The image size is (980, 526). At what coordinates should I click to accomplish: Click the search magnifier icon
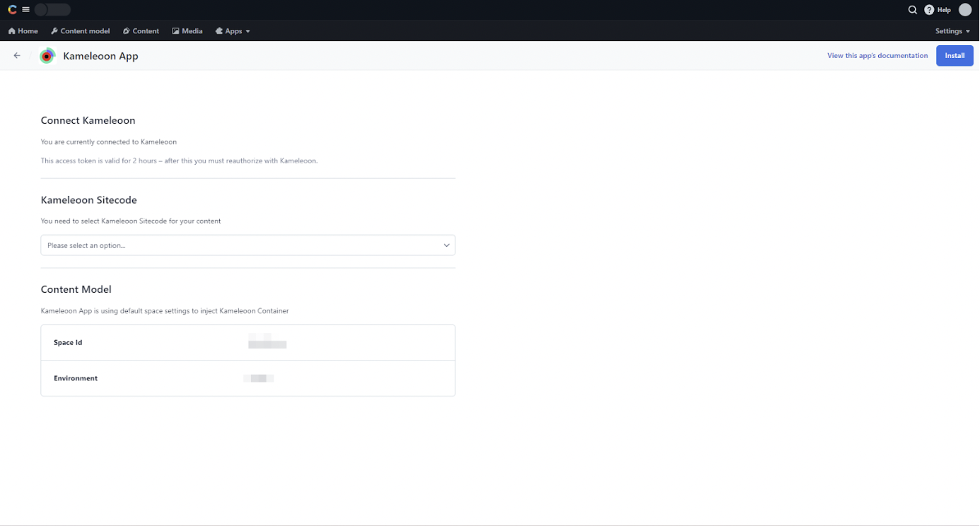pyautogui.click(x=912, y=10)
